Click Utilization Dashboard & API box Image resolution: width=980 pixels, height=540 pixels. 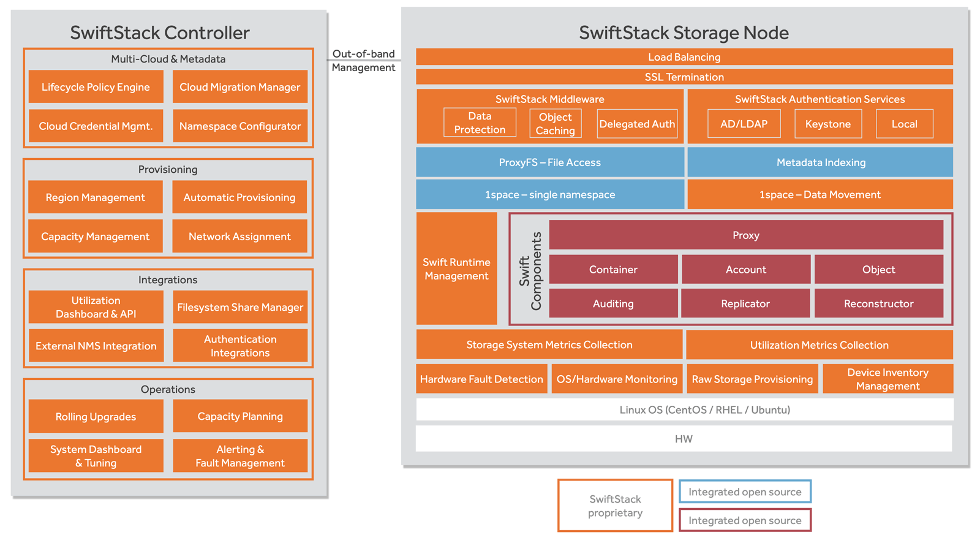pos(96,307)
